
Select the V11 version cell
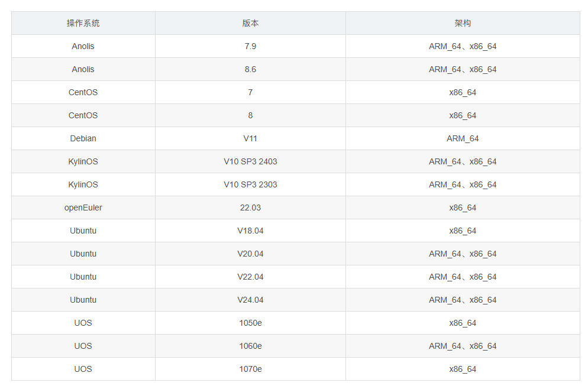tap(250, 138)
